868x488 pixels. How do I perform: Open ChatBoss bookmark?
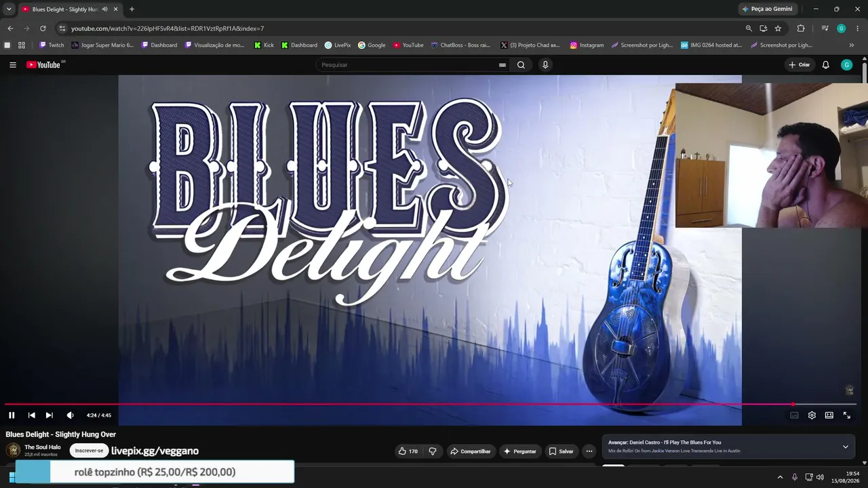click(x=460, y=45)
